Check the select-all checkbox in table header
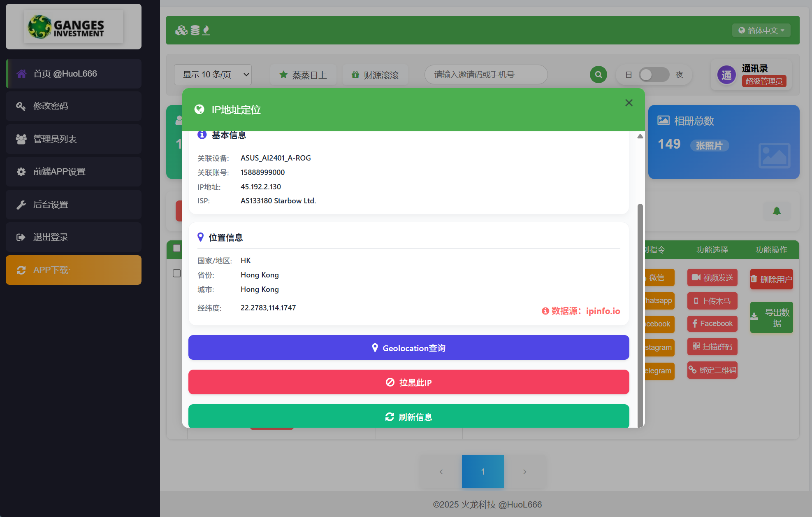This screenshot has height=517, width=812. pos(177,248)
